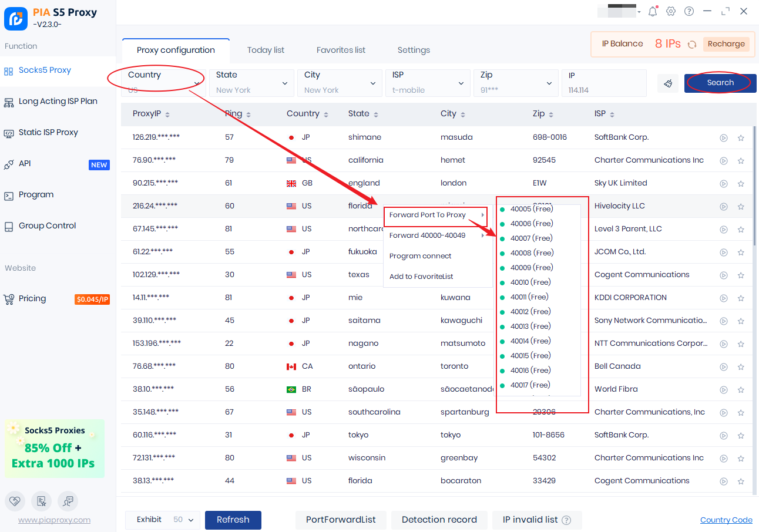
Task: Switch to the Today list tab
Action: click(266, 50)
